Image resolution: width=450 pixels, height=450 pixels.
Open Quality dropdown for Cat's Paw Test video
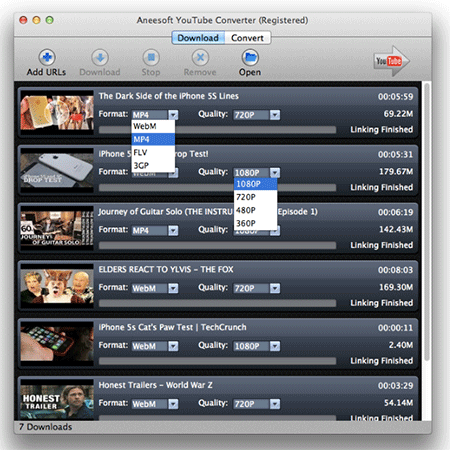[257, 346]
